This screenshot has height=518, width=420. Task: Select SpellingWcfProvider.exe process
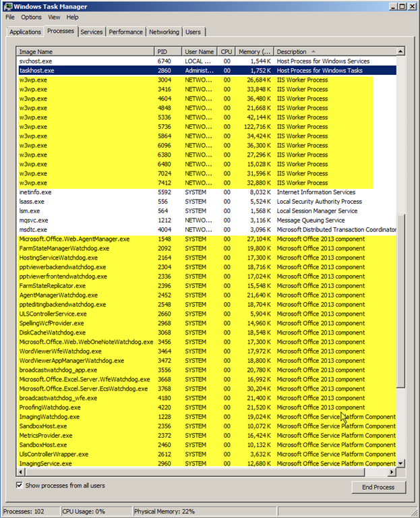(207, 323)
